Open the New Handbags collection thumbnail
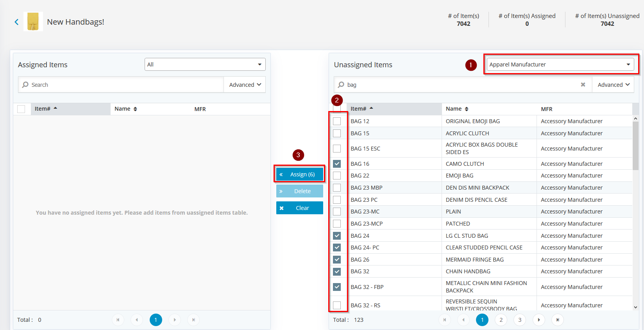Image resolution: width=644 pixels, height=330 pixels. (33, 22)
